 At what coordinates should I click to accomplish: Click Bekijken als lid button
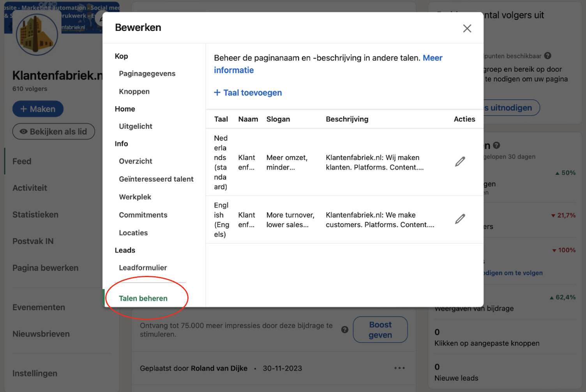[x=54, y=132]
